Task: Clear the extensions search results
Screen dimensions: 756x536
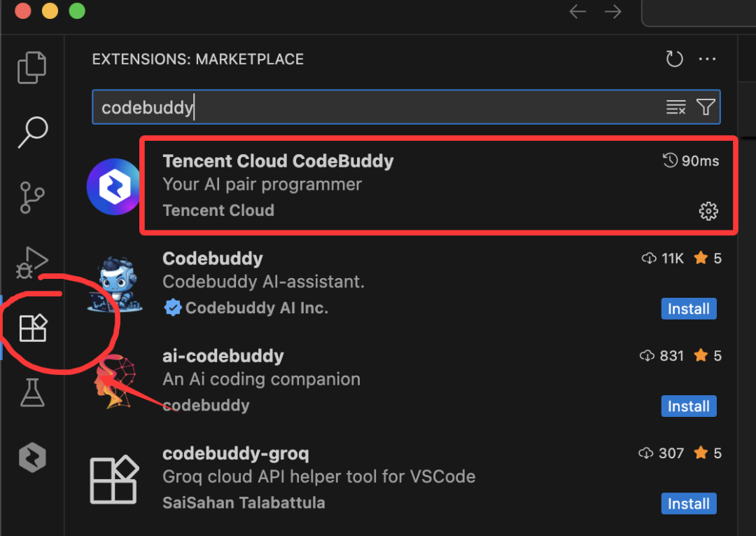Action: [x=675, y=106]
